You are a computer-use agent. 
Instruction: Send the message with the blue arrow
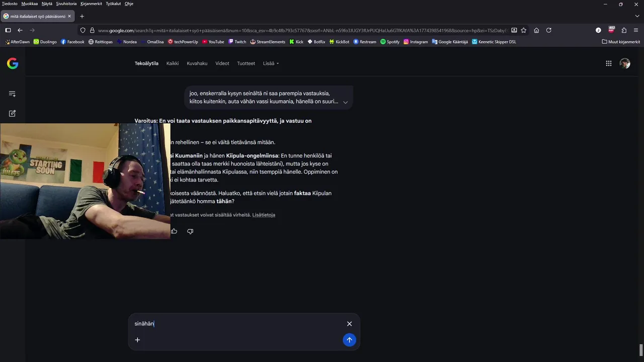349,340
